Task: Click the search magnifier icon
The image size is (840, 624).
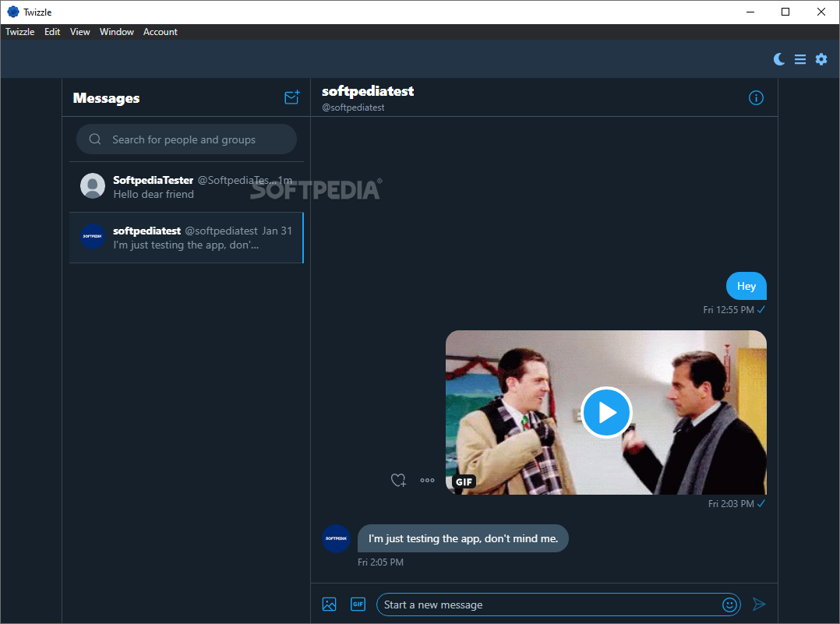Action: tap(95, 139)
